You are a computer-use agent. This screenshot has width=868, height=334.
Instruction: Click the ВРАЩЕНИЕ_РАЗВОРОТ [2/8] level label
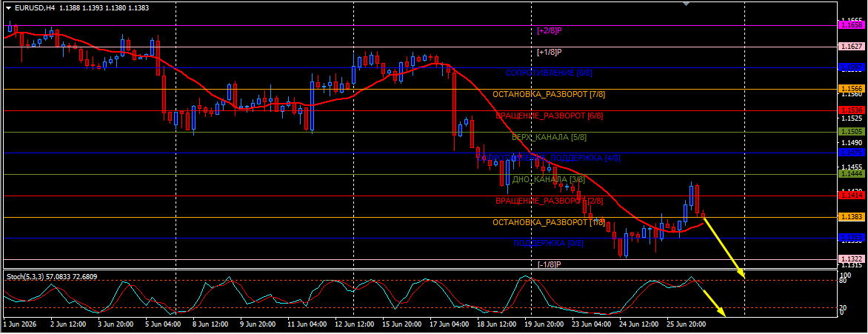pyautogui.click(x=549, y=201)
